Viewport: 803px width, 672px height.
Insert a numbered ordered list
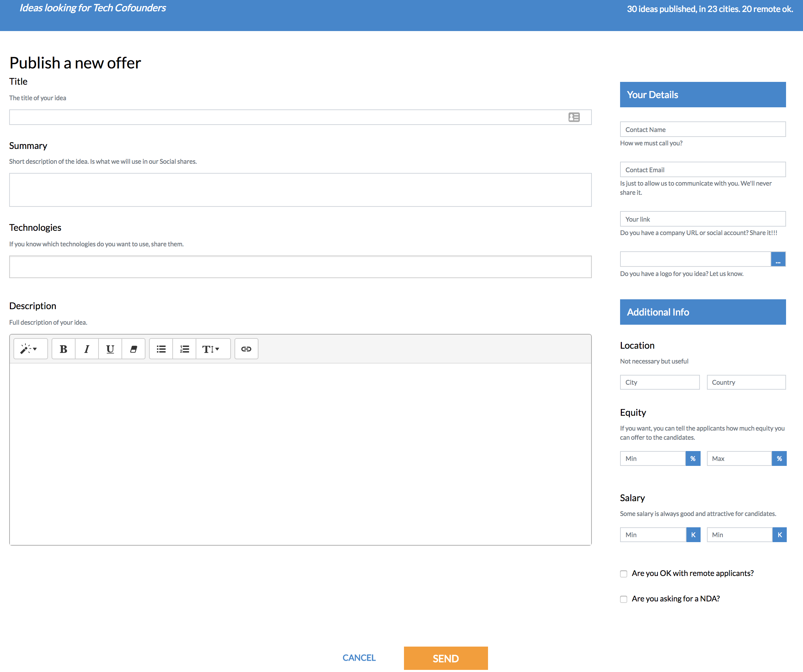(x=184, y=349)
